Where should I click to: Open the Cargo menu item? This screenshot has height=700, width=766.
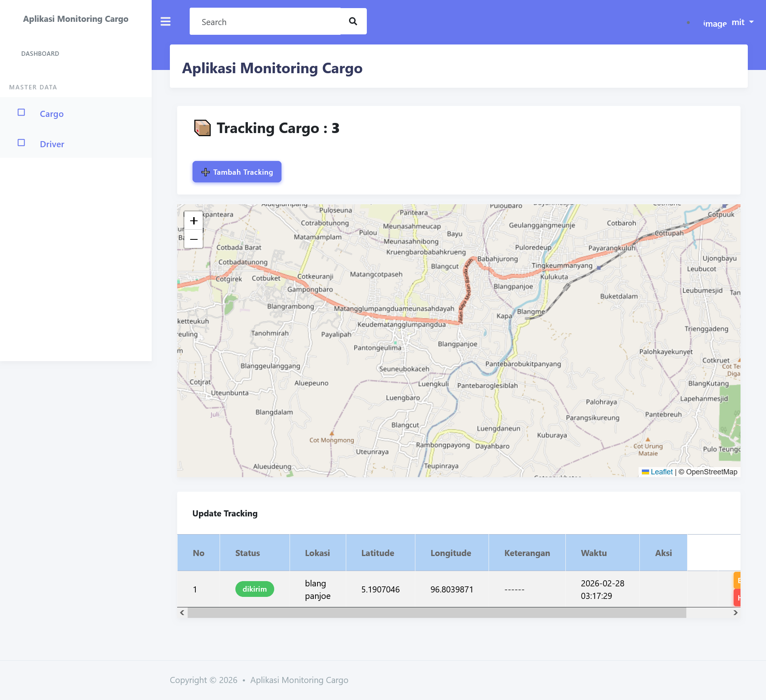click(x=52, y=114)
